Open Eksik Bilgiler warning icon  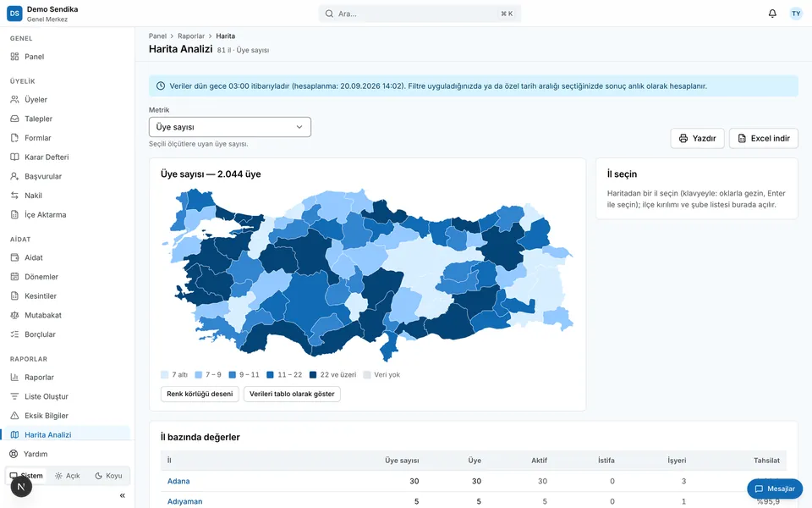pos(14,416)
